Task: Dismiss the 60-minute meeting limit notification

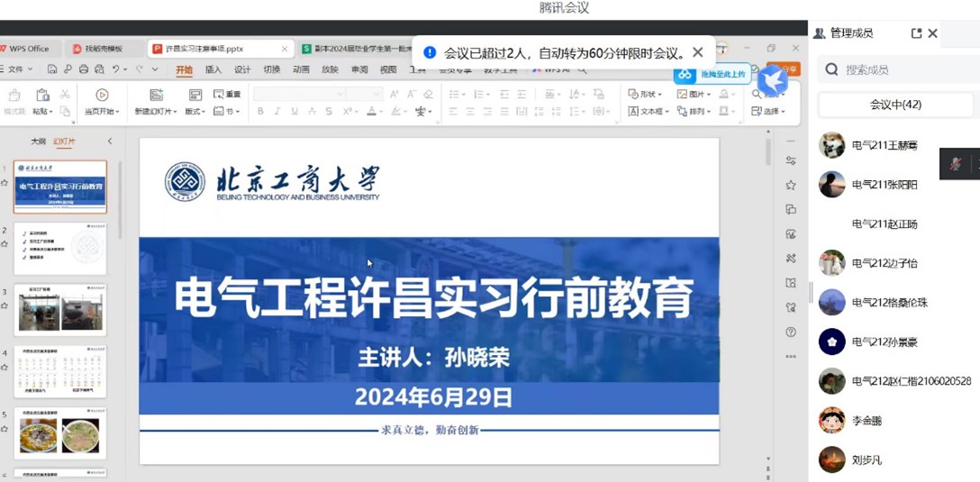Action: [698, 53]
